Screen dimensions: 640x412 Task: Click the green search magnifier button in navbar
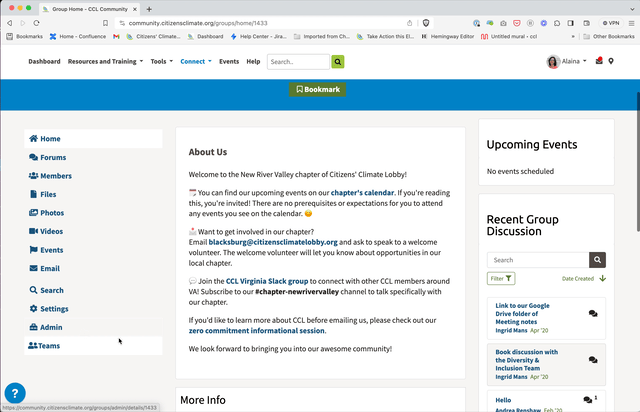tap(338, 62)
